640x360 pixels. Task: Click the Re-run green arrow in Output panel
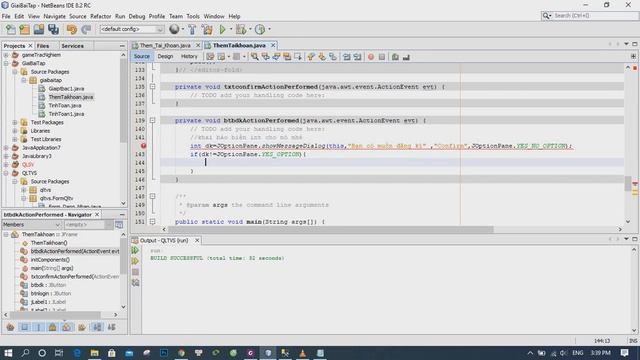(136, 250)
